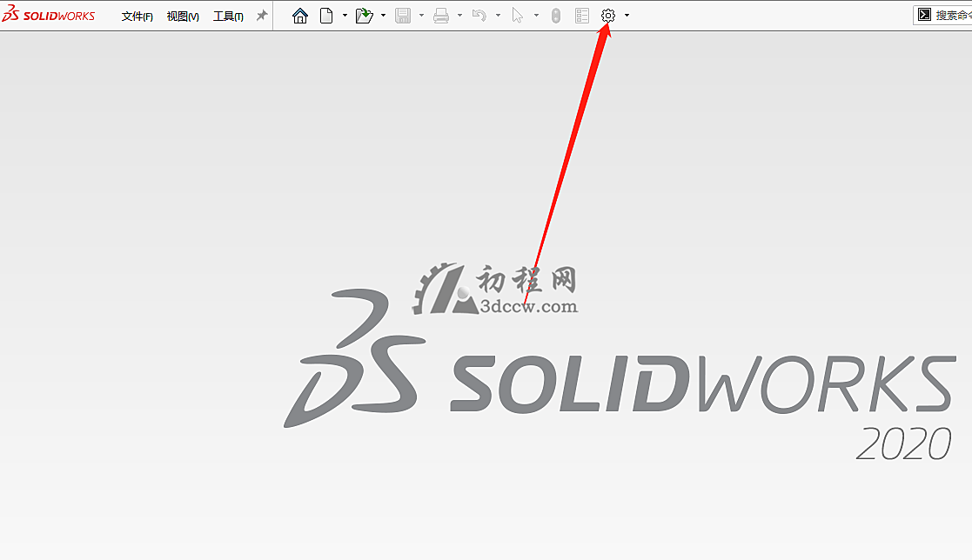The width and height of the screenshot is (972, 560).
Task: Click the Undo icon
Action: coord(479,16)
